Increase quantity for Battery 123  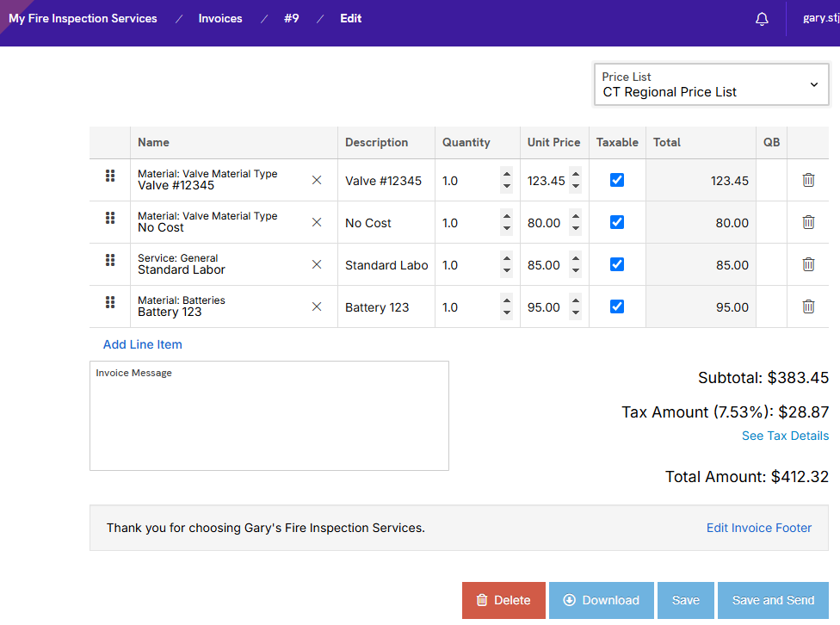coord(507,300)
